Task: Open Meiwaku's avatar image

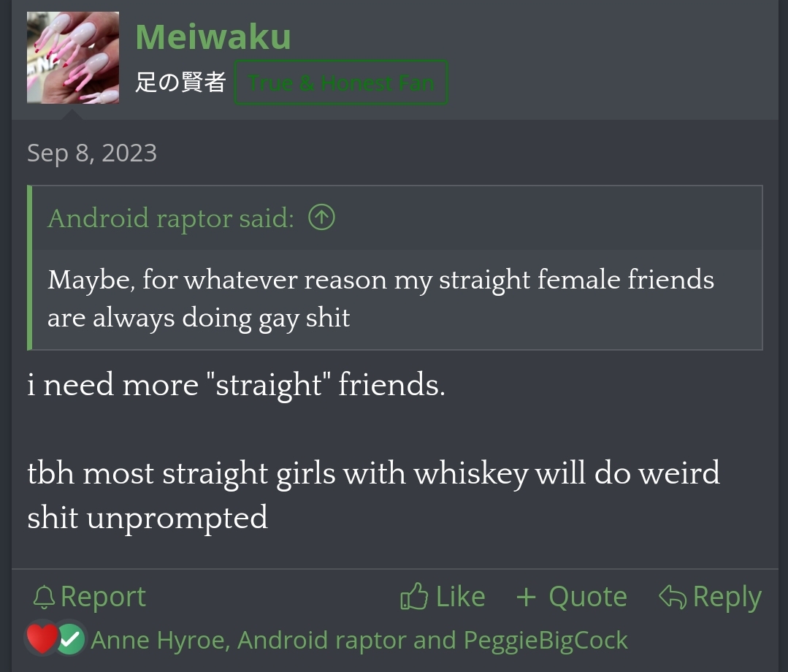Action: (x=73, y=58)
